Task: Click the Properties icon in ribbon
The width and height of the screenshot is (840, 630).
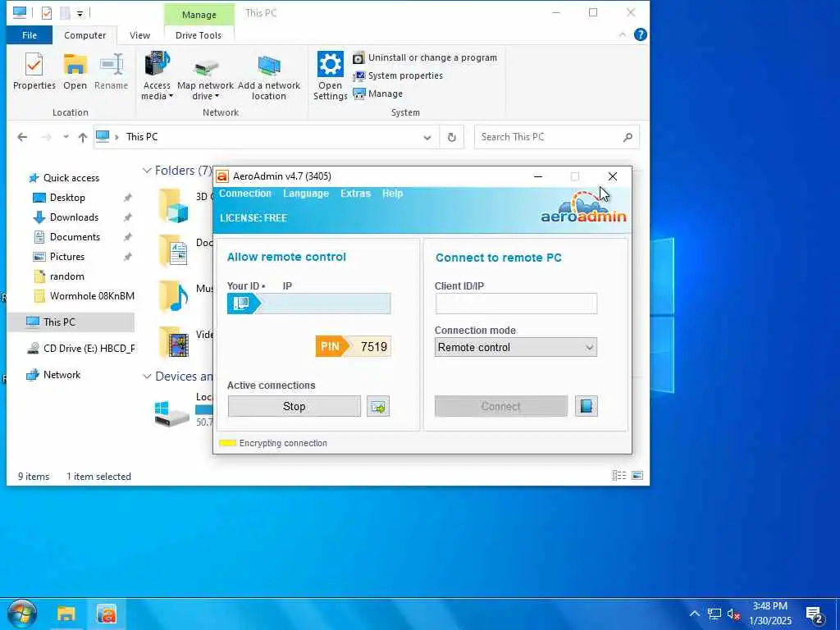Action: click(34, 71)
